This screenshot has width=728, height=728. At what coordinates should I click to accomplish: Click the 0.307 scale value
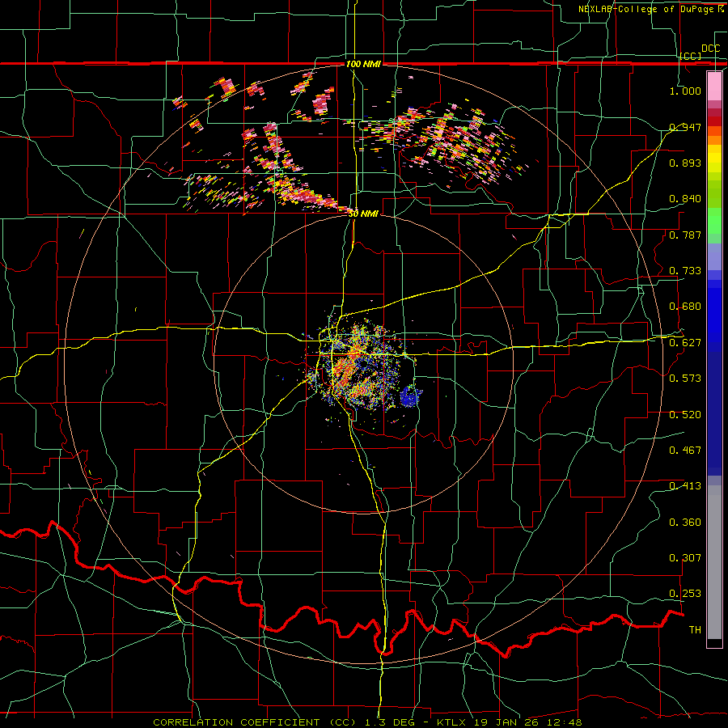[x=685, y=558]
